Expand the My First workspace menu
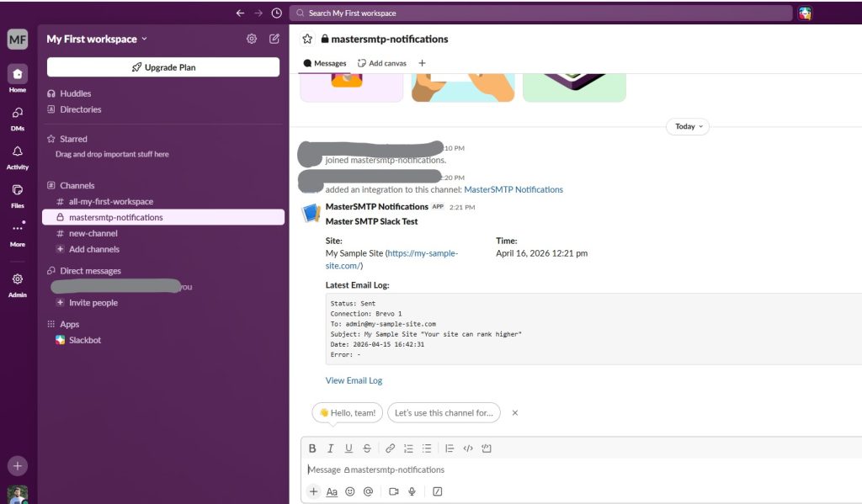This screenshot has height=504, width=862. tap(97, 39)
